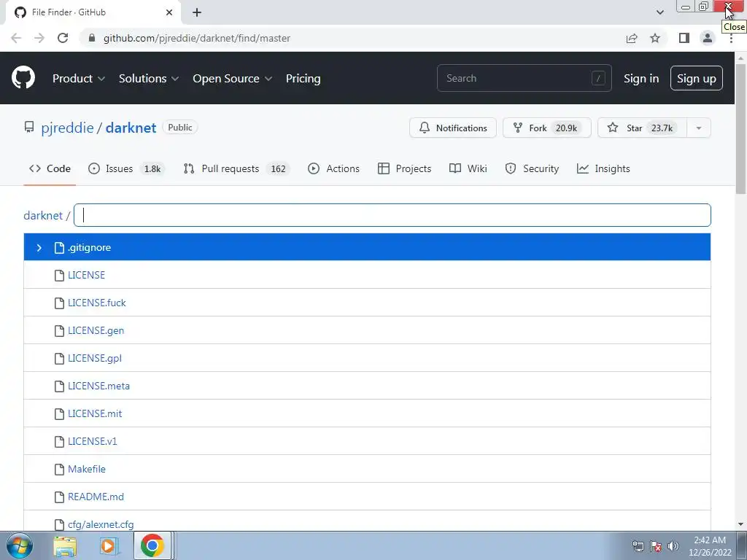
Task: Click the Sign up button
Action: tap(697, 78)
